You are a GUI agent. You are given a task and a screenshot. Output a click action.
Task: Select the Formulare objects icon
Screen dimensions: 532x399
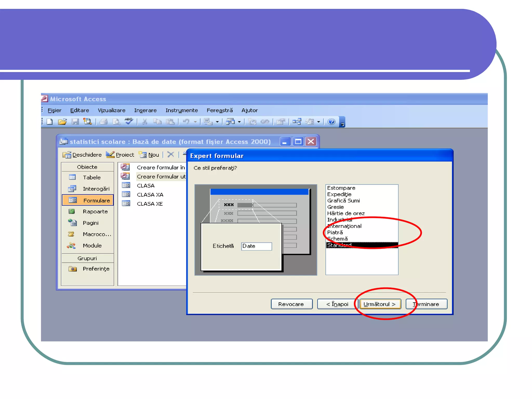pos(72,200)
